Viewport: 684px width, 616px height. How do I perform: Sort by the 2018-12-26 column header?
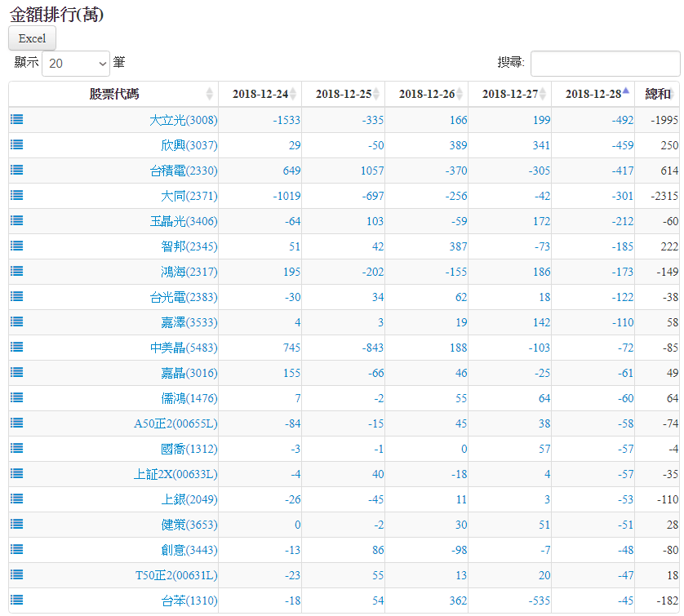coord(426,94)
